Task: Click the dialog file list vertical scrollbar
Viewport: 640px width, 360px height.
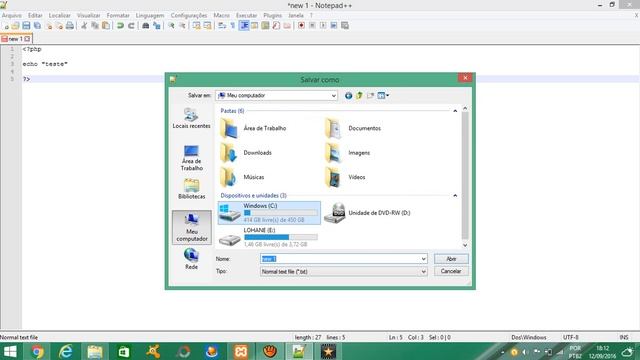Action: [x=465, y=176]
